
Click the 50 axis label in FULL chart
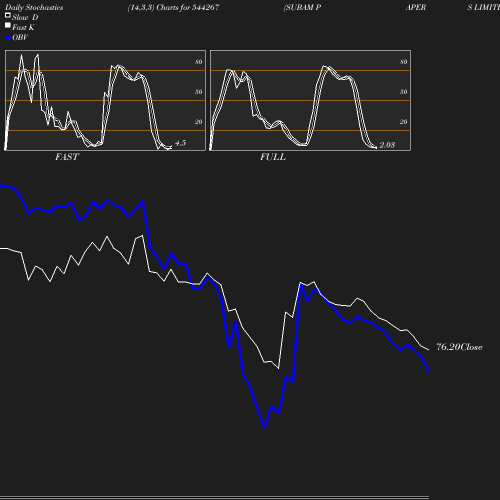[x=404, y=92]
